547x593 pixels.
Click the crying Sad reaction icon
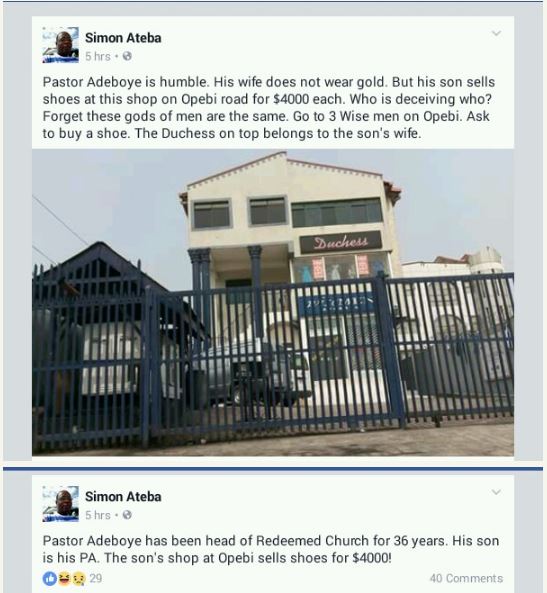pyautogui.click(x=79, y=578)
